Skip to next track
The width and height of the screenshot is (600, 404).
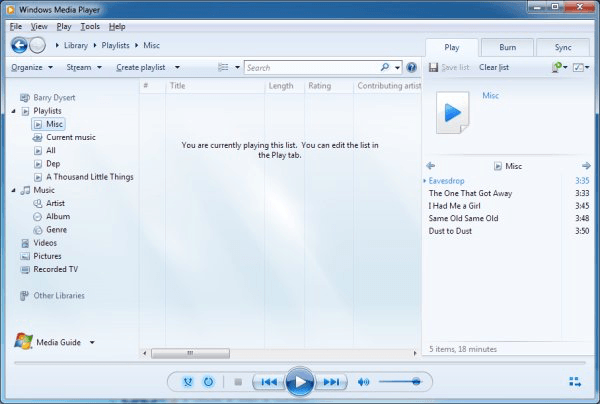click(x=331, y=382)
